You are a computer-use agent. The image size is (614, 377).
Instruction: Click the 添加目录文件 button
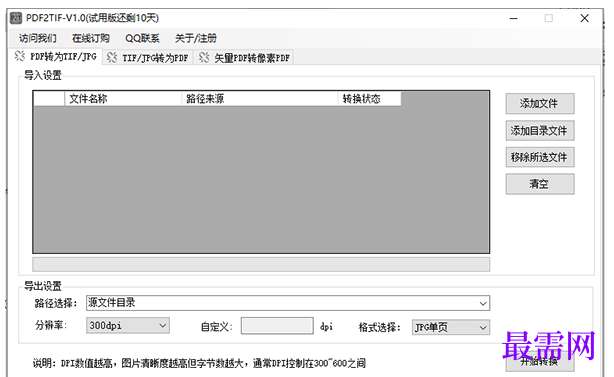click(x=540, y=130)
